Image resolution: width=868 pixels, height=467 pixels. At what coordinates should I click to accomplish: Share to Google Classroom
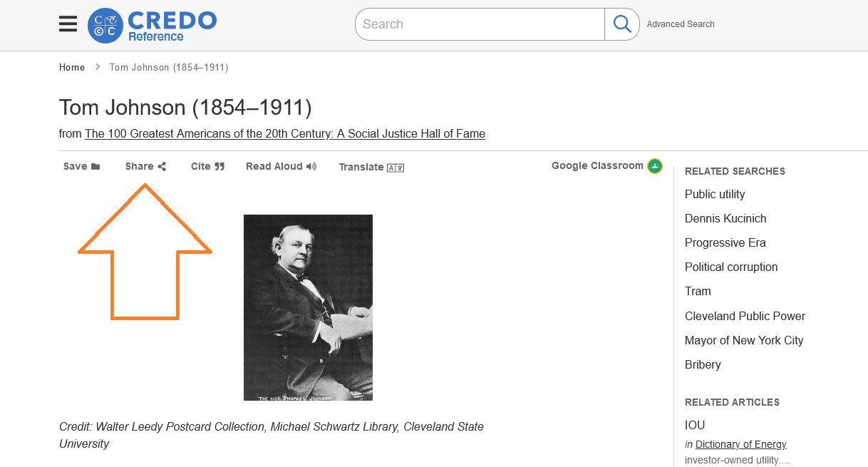(606, 166)
